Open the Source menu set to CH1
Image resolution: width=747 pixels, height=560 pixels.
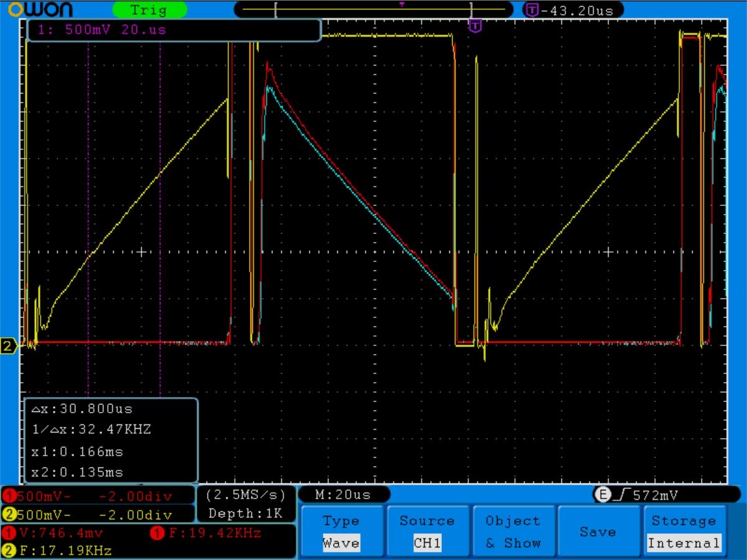tap(427, 531)
